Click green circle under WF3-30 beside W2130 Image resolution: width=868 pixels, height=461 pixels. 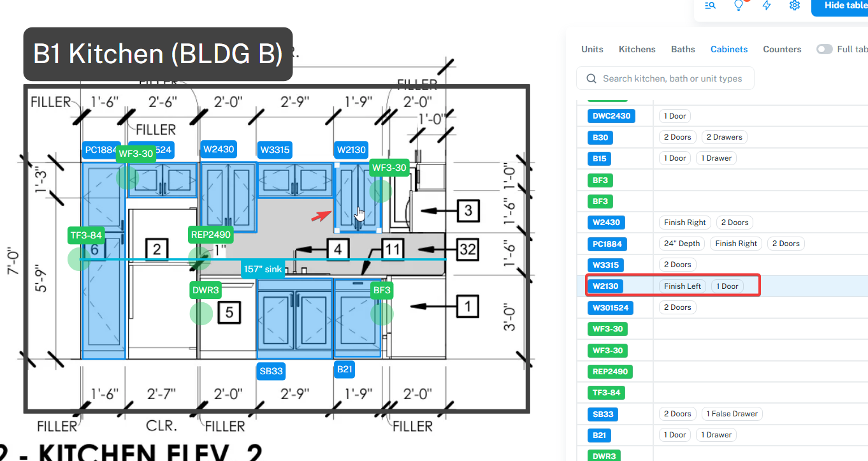pyautogui.click(x=380, y=191)
